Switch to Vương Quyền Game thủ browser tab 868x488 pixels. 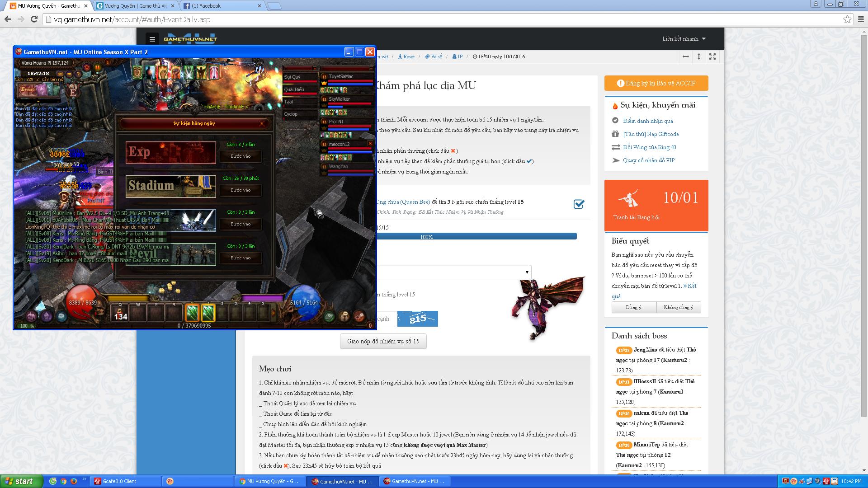click(136, 6)
